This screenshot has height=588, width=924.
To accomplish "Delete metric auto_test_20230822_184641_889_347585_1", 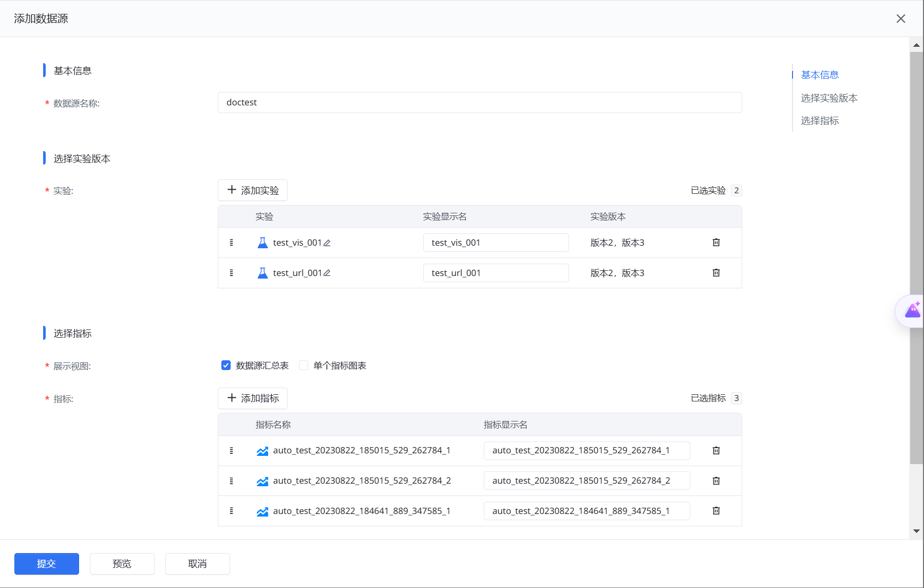I will tap(716, 510).
